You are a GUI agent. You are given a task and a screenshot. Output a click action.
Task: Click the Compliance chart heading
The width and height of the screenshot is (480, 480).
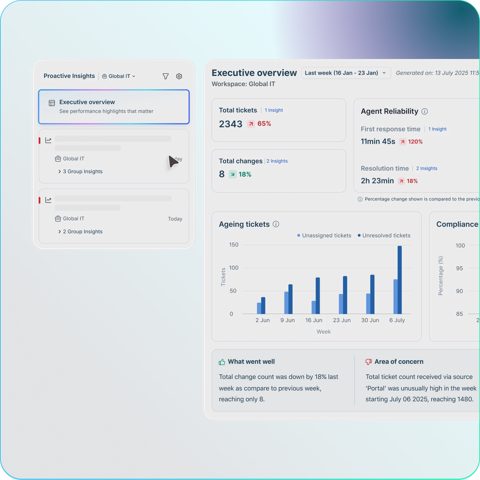(457, 224)
